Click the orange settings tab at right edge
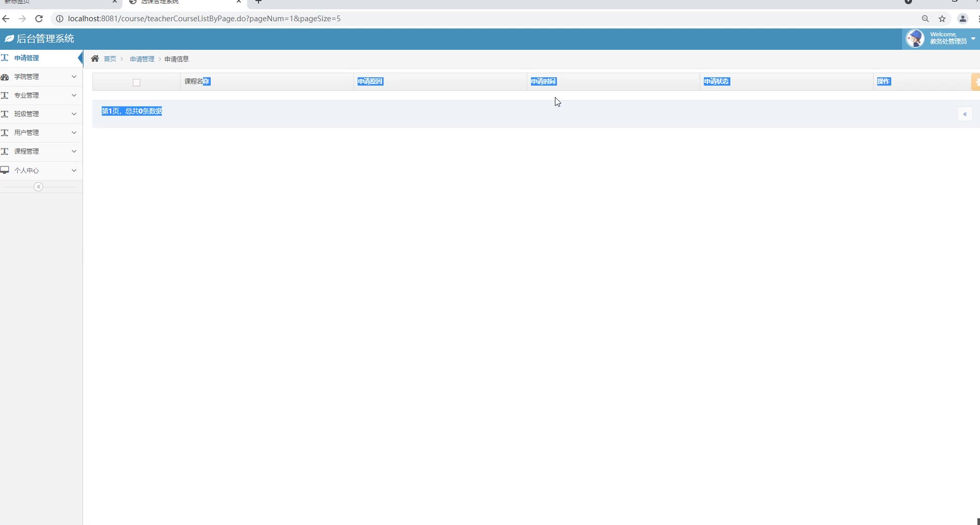This screenshot has height=525, width=980. pyautogui.click(x=976, y=82)
